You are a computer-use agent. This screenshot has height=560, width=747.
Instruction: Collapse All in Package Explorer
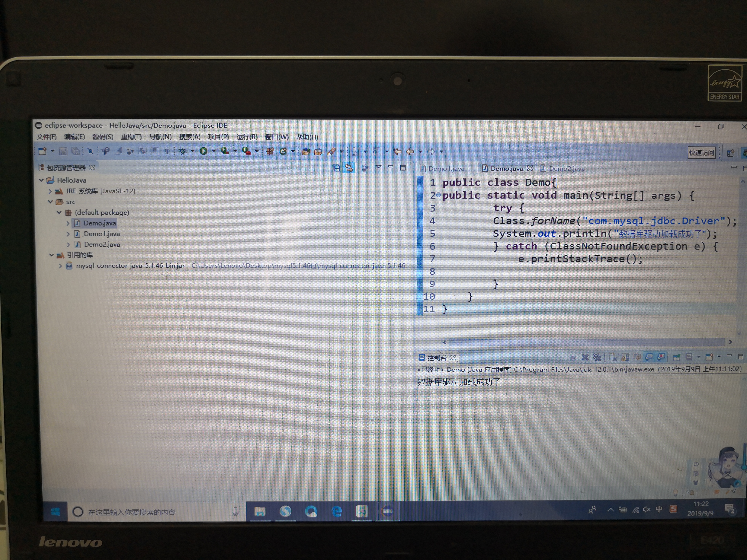coord(336,168)
